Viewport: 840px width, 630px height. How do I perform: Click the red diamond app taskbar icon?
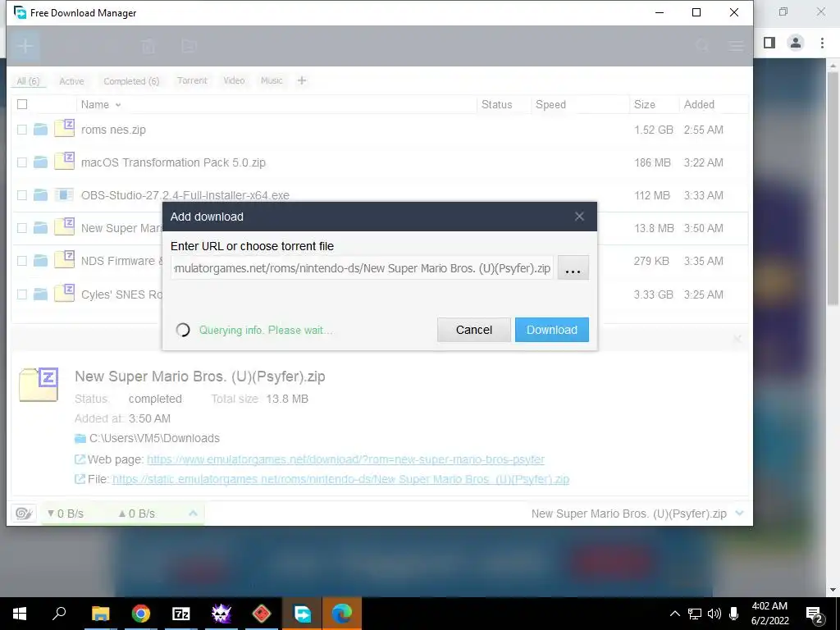(262, 614)
